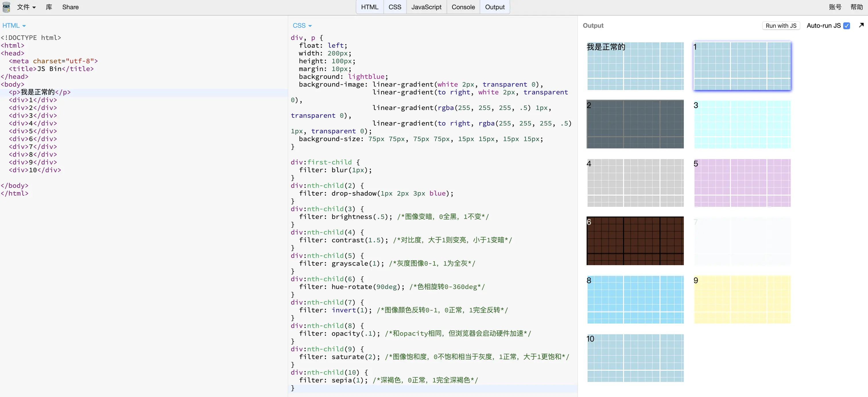
Task: Click the purple hue-rotated box 5
Action: (742, 183)
